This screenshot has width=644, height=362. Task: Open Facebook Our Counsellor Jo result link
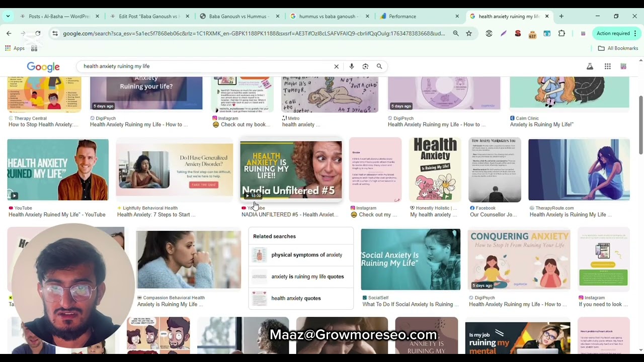click(494, 215)
